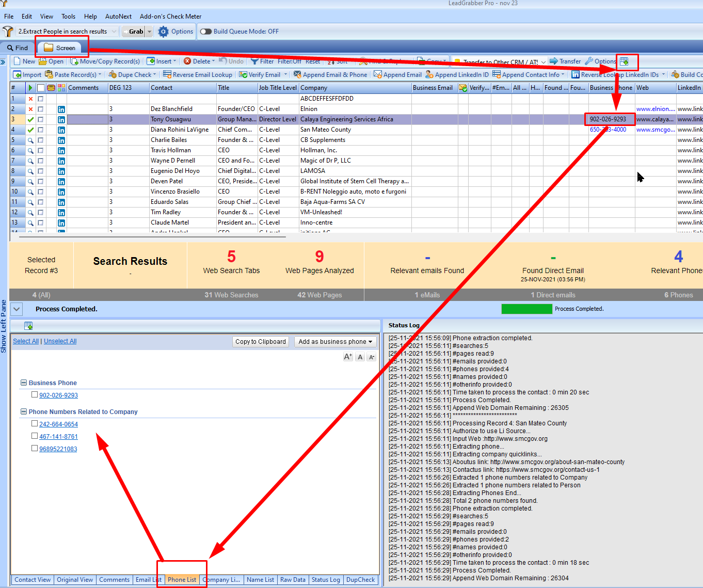Click the red Delete icon
The image size is (703, 588).
(187, 61)
